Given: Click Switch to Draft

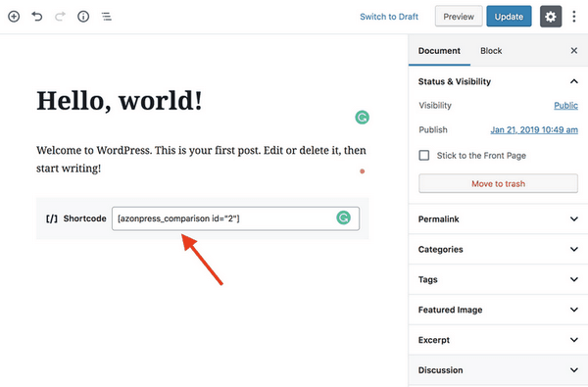Looking at the screenshot, I should coord(389,17).
